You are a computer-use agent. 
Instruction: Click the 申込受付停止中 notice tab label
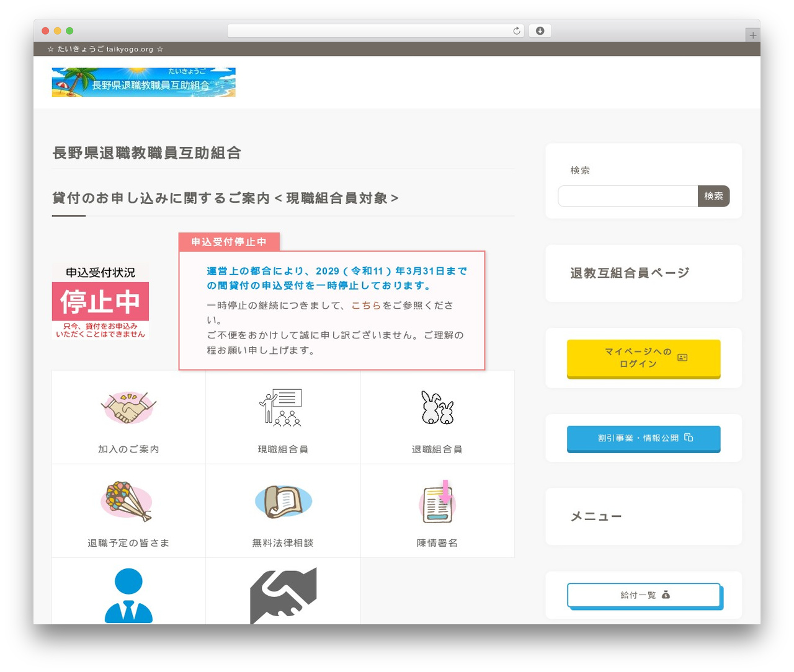(229, 242)
